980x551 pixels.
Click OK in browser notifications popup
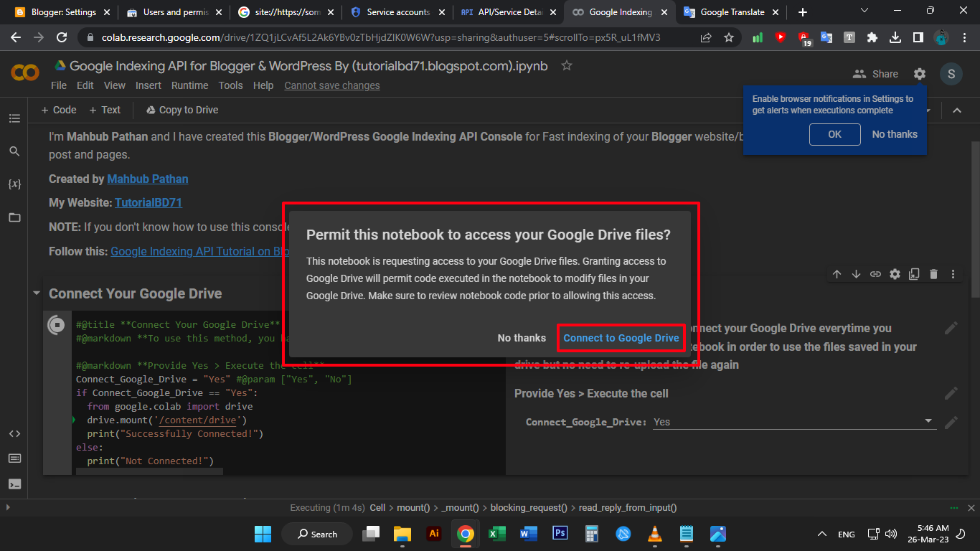click(x=835, y=134)
